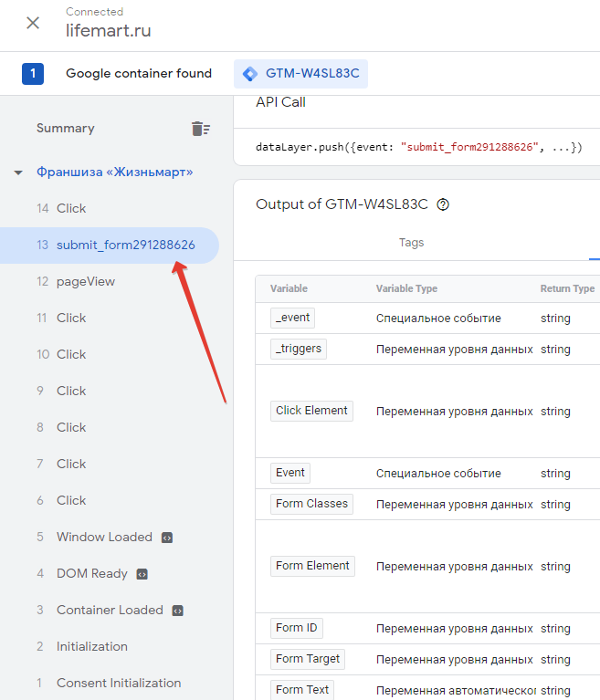
Task: Open the Tags tab
Action: (411, 243)
